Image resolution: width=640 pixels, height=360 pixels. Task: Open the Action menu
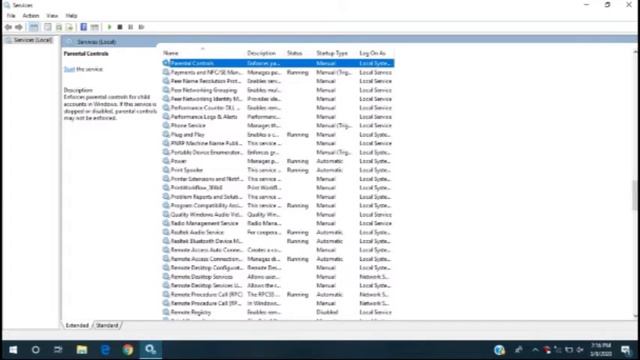[31, 16]
